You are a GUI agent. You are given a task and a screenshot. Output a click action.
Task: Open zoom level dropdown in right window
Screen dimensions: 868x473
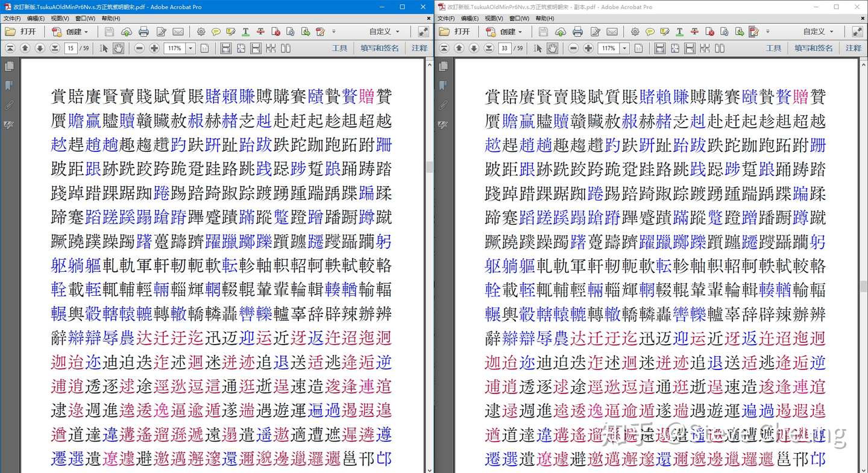pos(625,48)
